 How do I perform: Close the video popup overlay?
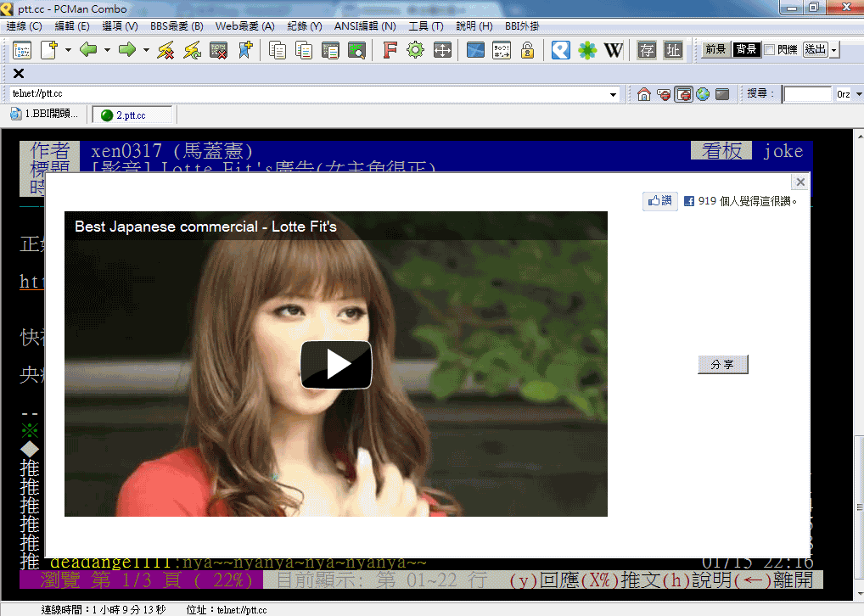(800, 182)
